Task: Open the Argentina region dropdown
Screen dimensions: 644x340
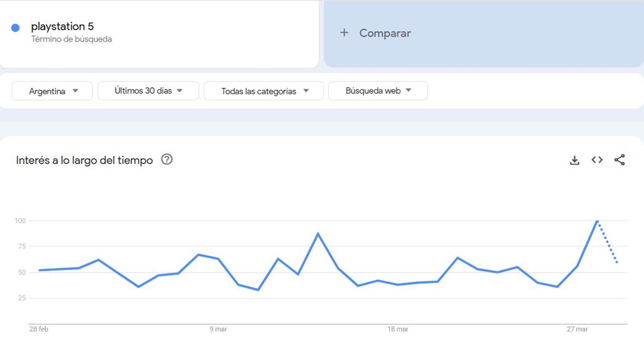Action: click(52, 91)
